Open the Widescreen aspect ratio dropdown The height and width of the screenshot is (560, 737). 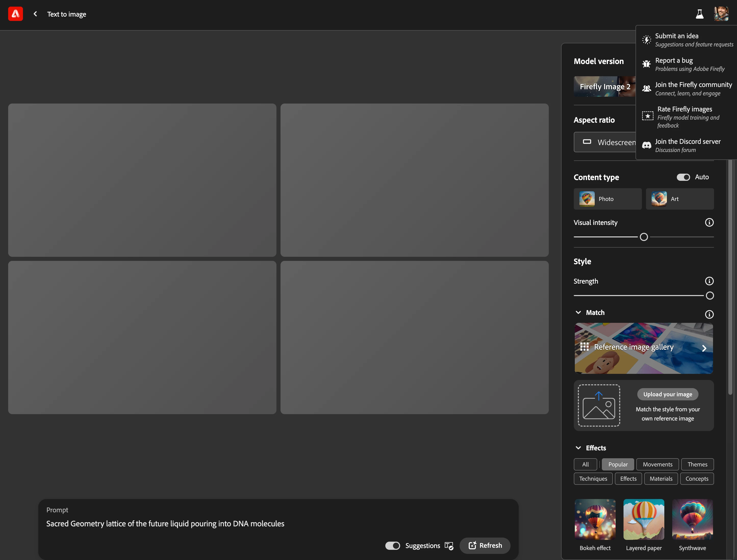605,142
